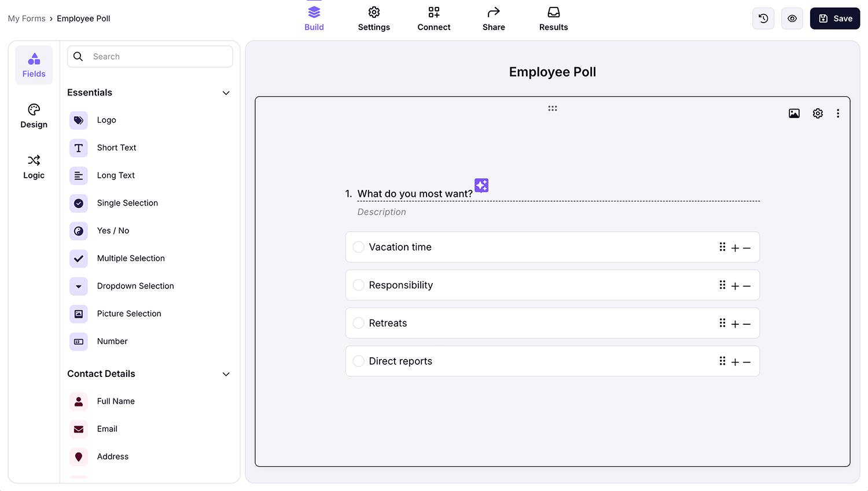Select the Retreats radio button
Screen dimensions: 868x491
click(359, 323)
